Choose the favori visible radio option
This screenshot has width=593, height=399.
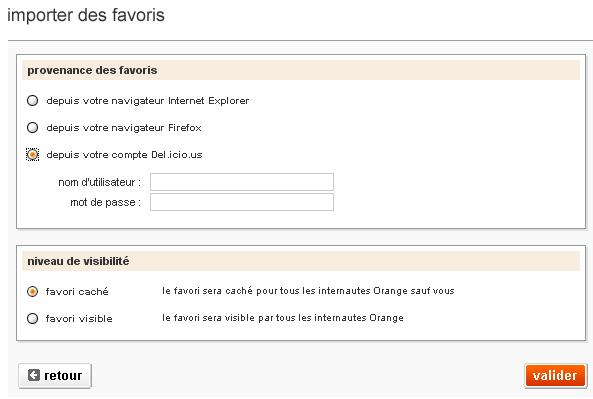pos(33,318)
